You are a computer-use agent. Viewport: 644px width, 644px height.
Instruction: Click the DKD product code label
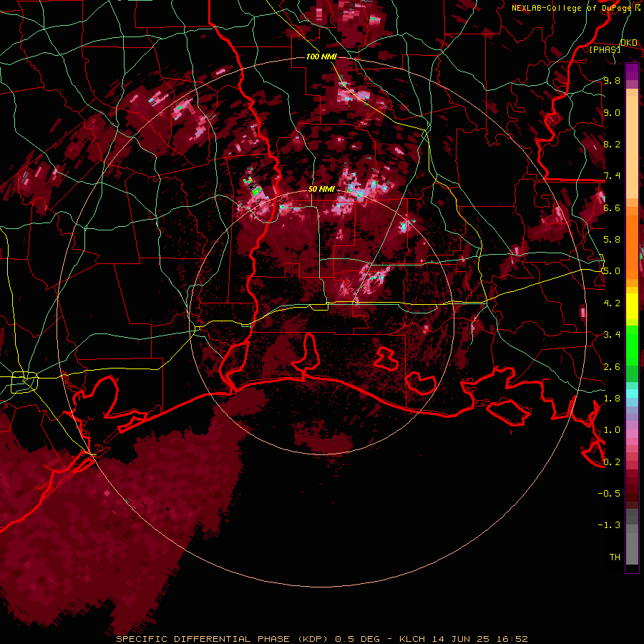click(628, 43)
